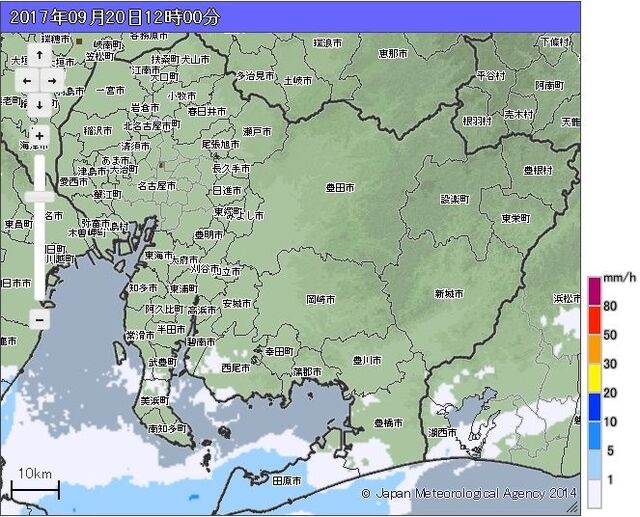640x517 pixels.
Task: Pan the map up with the up arrow
Action: pyautogui.click(x=40, y=55)
